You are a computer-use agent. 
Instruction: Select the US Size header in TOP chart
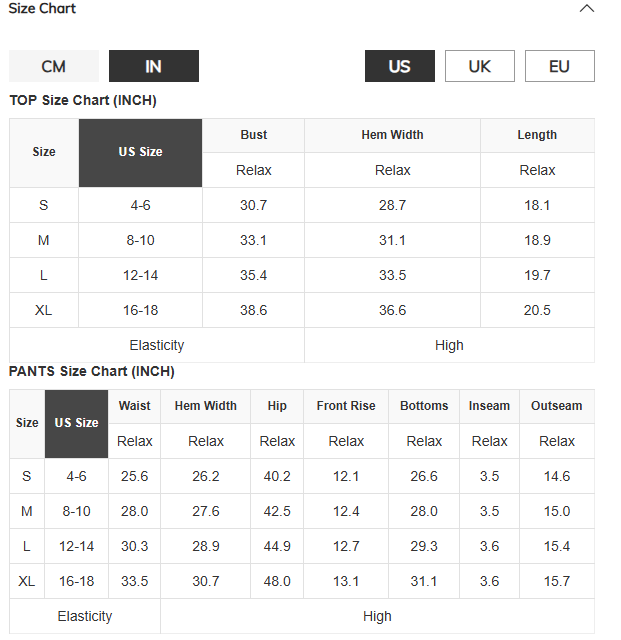[x=140, y=153]
